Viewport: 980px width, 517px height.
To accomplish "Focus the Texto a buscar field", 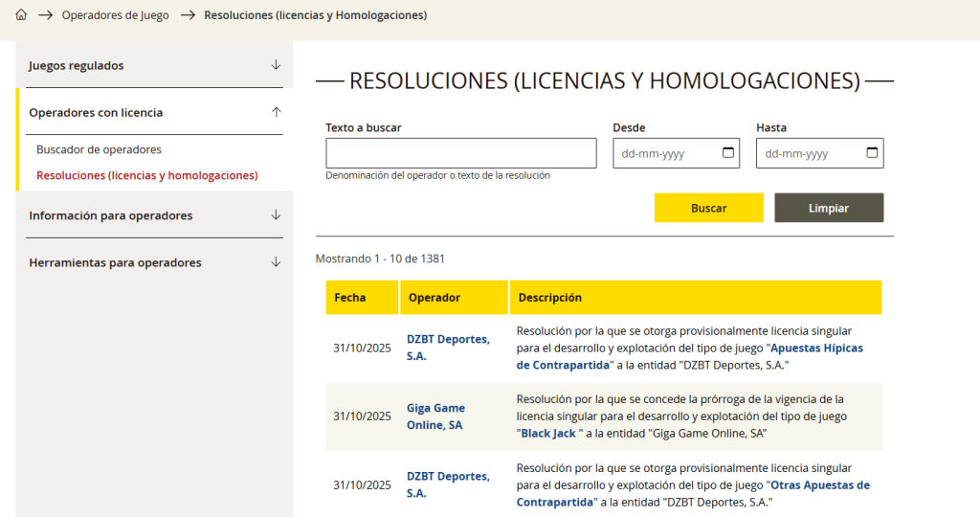I will 460,153.
